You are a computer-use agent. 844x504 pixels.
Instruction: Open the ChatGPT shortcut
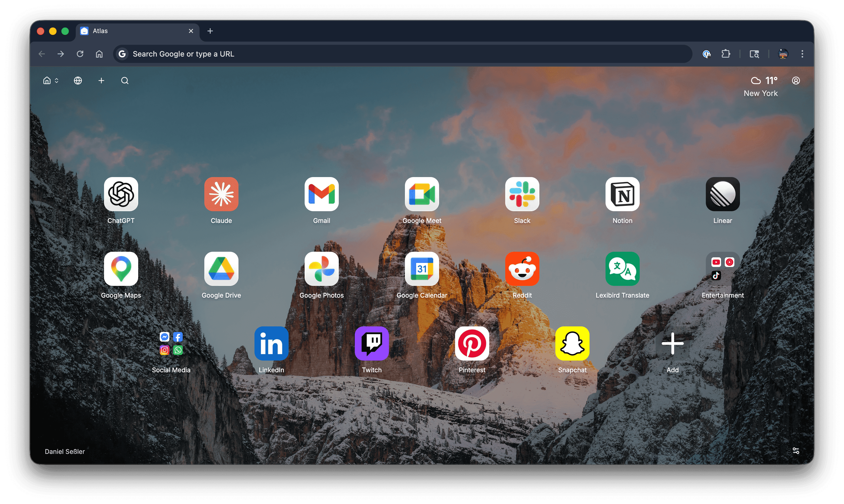[x=121, y=194]
